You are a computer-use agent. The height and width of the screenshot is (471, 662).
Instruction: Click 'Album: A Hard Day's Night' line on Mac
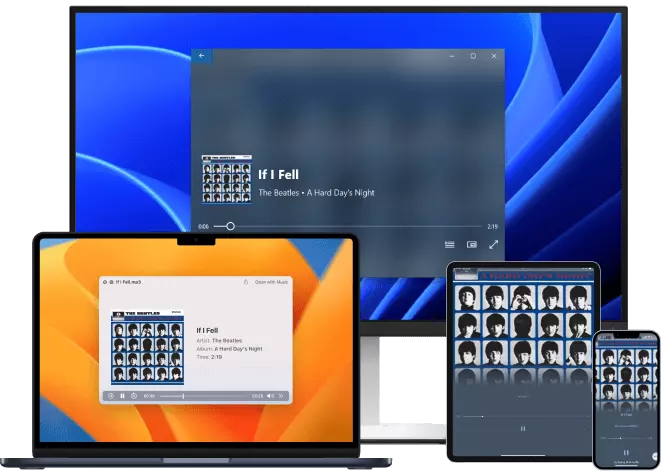pos(229,349)
